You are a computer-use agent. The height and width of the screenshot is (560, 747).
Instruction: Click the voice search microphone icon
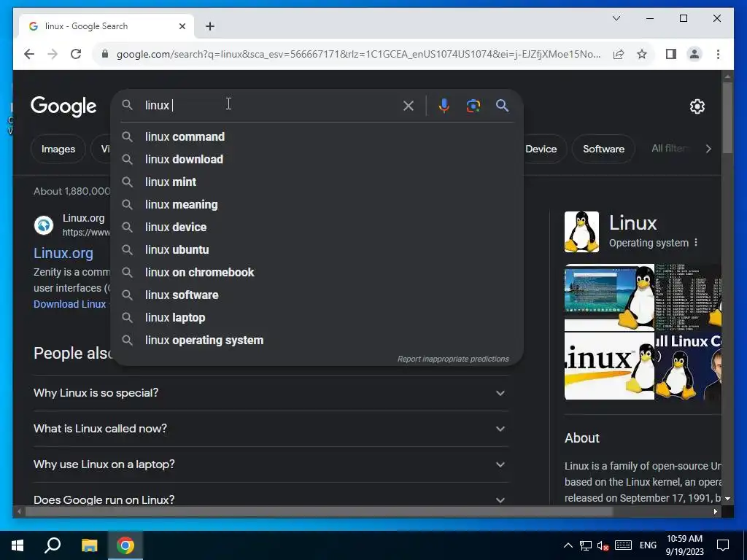click(444, 105)
